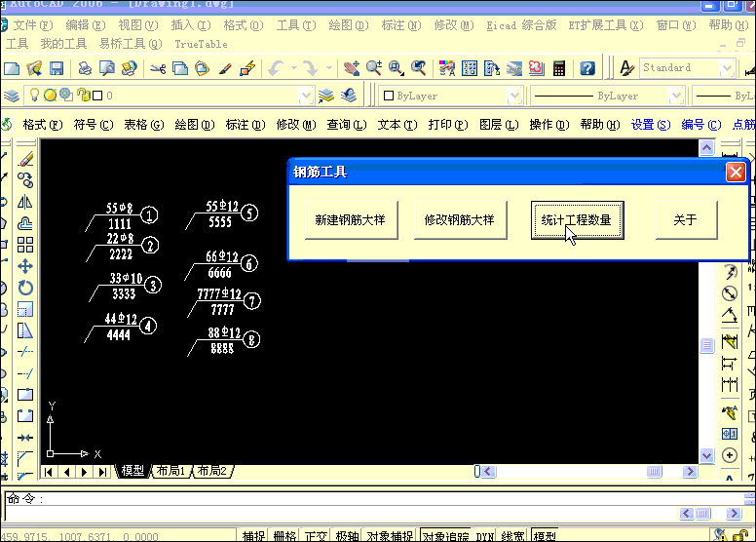Viewport: 756px width, 542px height.
Task: Open the 表格(G) menu
Action: point(143,125)
